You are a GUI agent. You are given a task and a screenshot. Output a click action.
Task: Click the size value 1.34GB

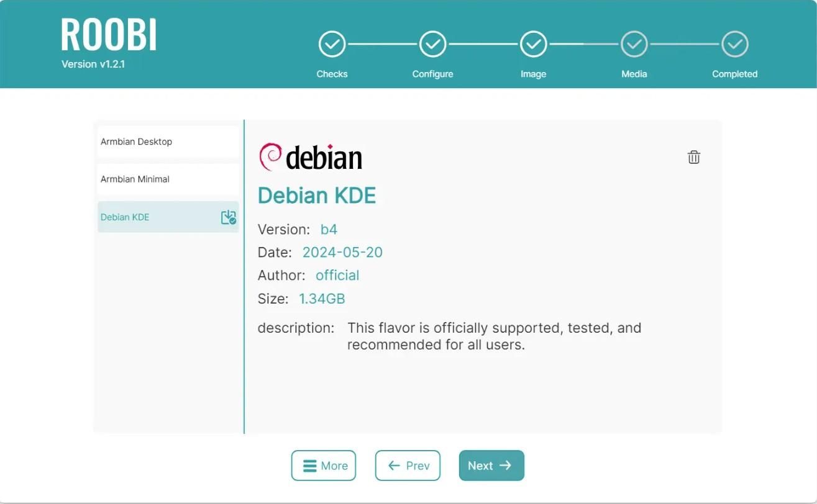click(x=322, y=299)
